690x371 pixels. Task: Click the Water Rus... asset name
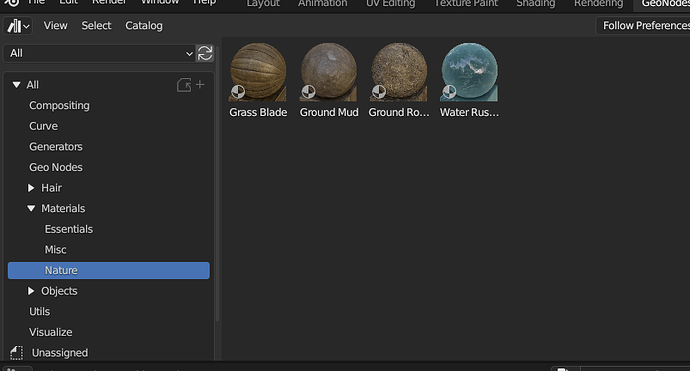470,113
